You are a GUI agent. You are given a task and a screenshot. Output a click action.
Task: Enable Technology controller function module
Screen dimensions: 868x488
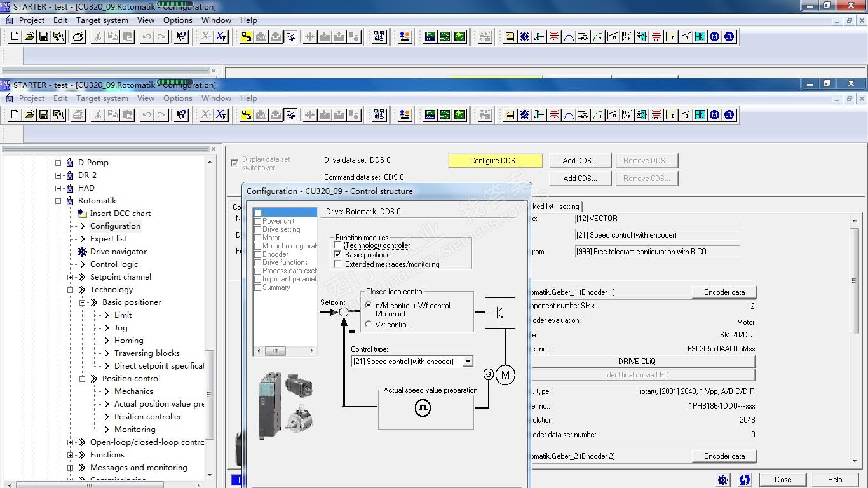(x=337, y=245)
